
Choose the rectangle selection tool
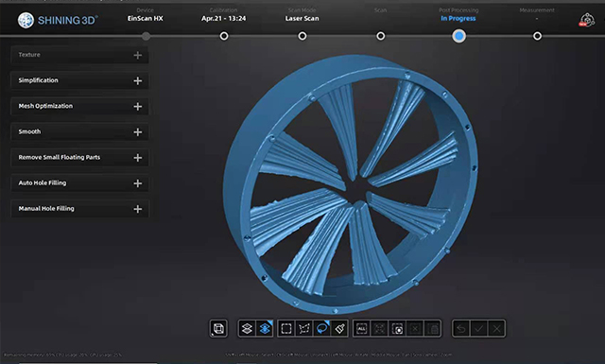(286, 328)
